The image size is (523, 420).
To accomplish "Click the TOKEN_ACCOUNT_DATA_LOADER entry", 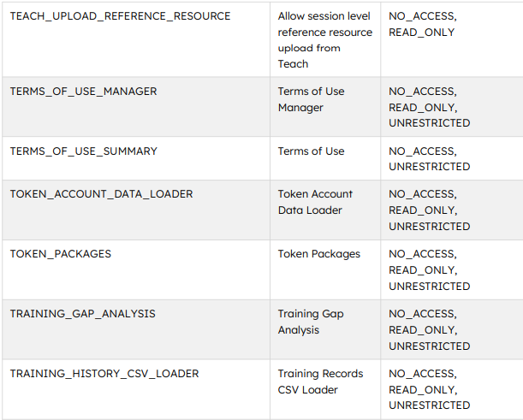I will coord(101,194).
